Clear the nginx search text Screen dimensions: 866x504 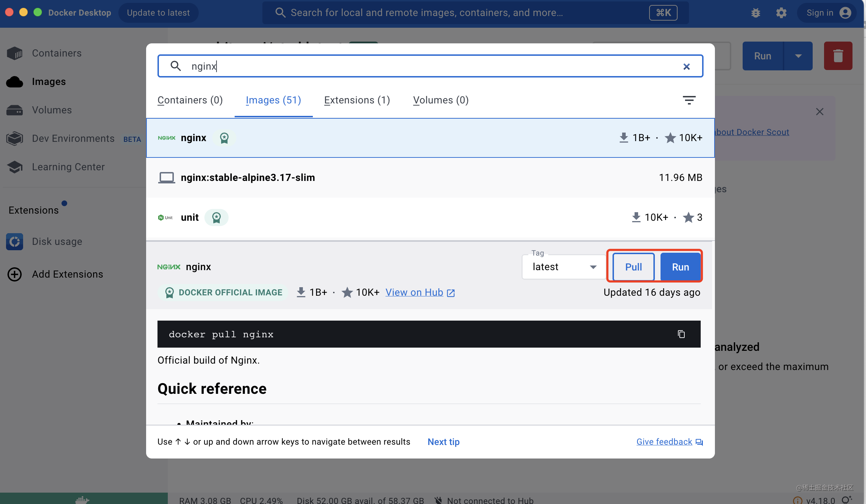click(x=686, y=66)
